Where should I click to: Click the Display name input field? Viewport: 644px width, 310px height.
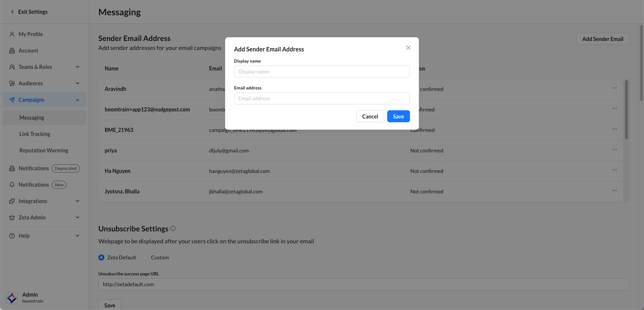click(322, 72)
